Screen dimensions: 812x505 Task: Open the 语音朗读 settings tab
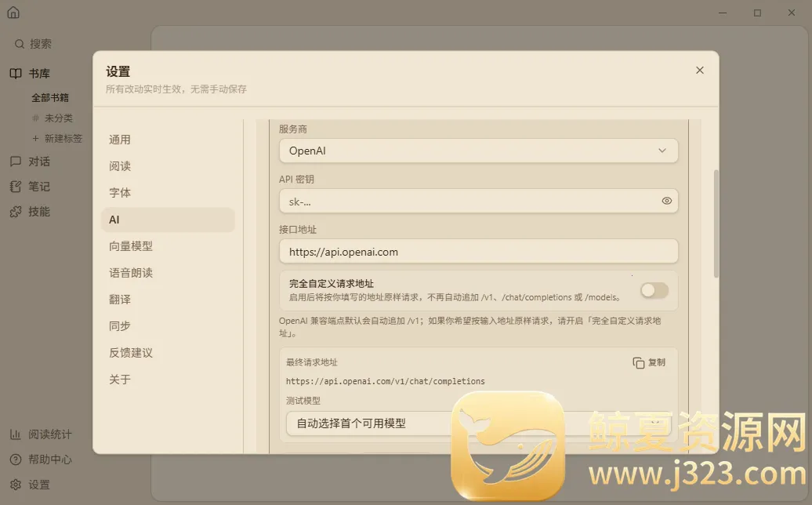pyautogui.click(x=168, y=273)
